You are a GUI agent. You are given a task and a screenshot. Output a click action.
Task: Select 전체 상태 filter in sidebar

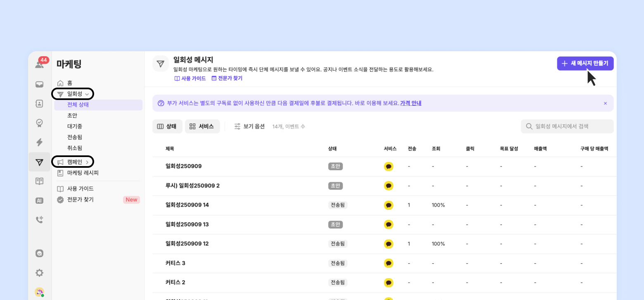pos(98,105)
